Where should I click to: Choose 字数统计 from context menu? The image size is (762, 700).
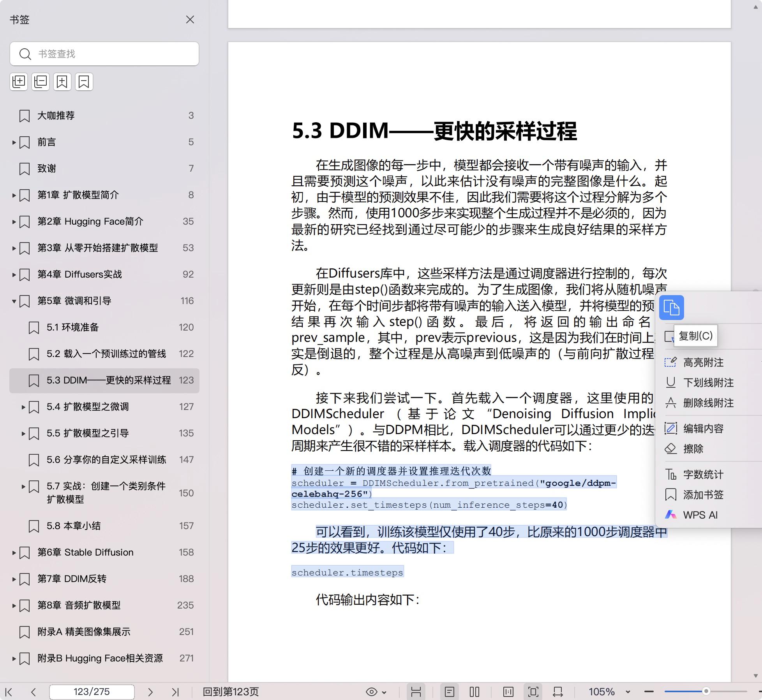pyautogui.click(x=703, y=475)
